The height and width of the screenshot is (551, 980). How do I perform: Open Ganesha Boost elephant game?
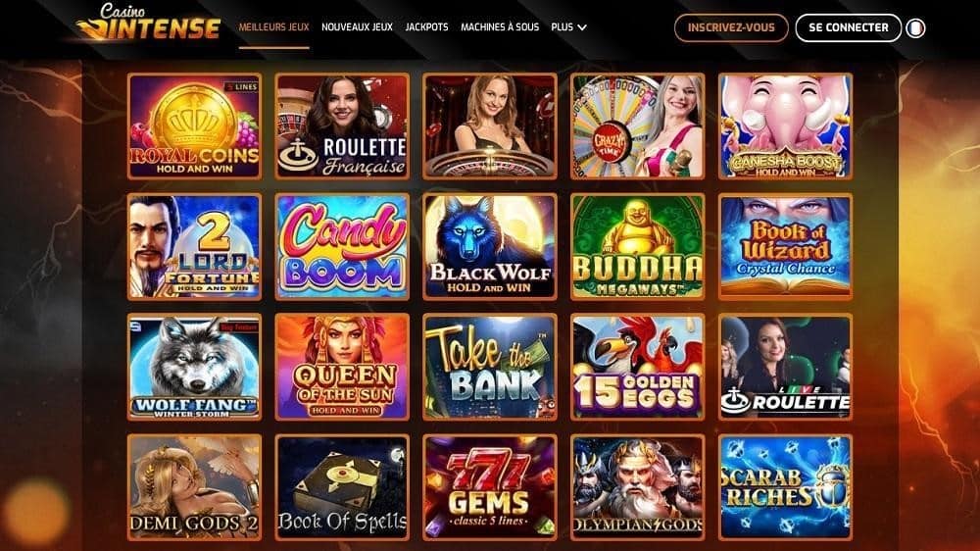point(785,126)
